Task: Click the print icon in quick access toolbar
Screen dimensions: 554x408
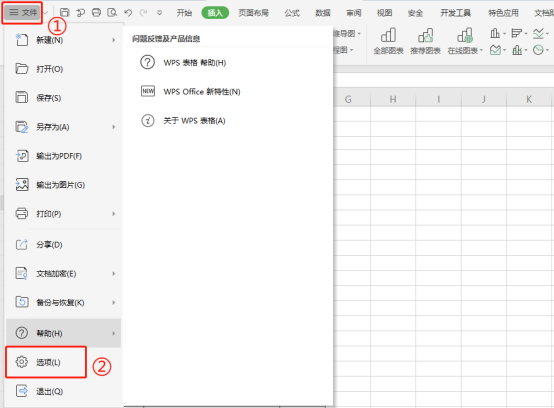Action: coord(96,13)
